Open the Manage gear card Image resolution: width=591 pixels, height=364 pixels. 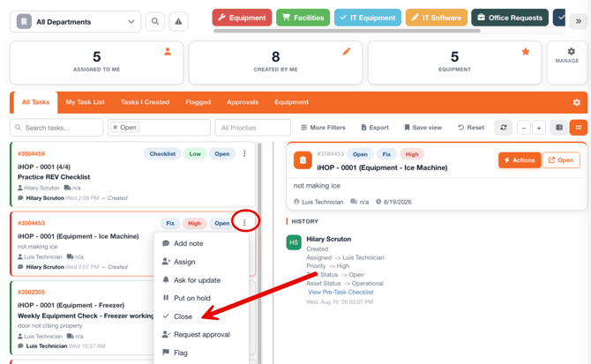(x=567, y=63)
